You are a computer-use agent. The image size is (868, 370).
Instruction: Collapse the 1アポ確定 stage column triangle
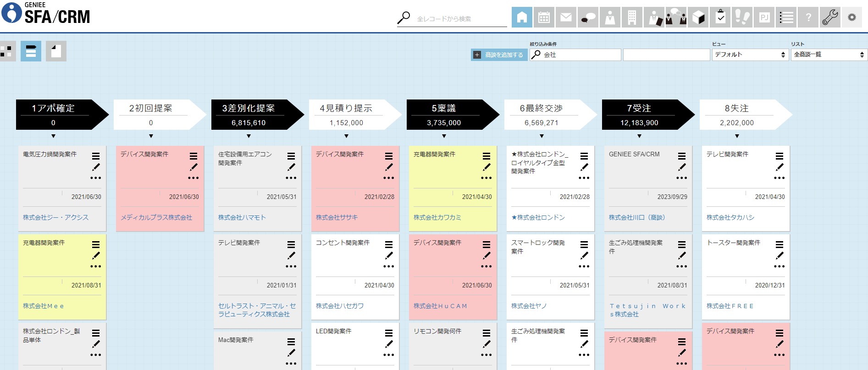click(x=54, y=136)
